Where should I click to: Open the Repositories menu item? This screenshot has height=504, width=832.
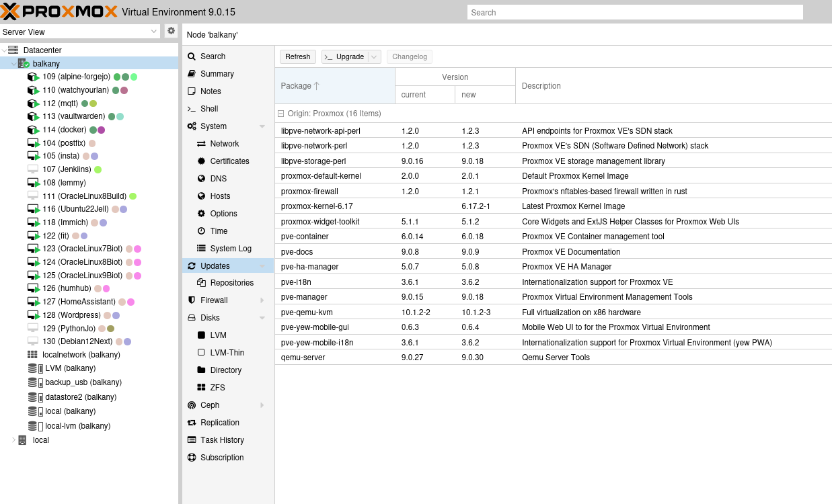231,283
